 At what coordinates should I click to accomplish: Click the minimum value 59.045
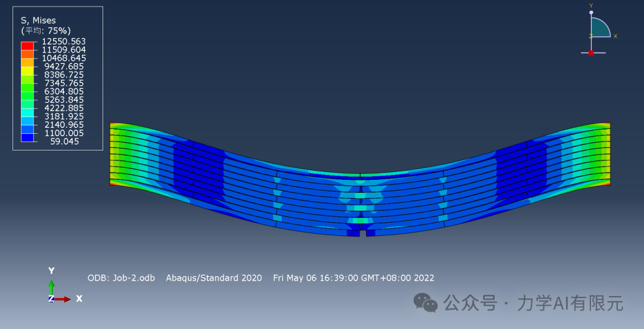pos(64,142)
